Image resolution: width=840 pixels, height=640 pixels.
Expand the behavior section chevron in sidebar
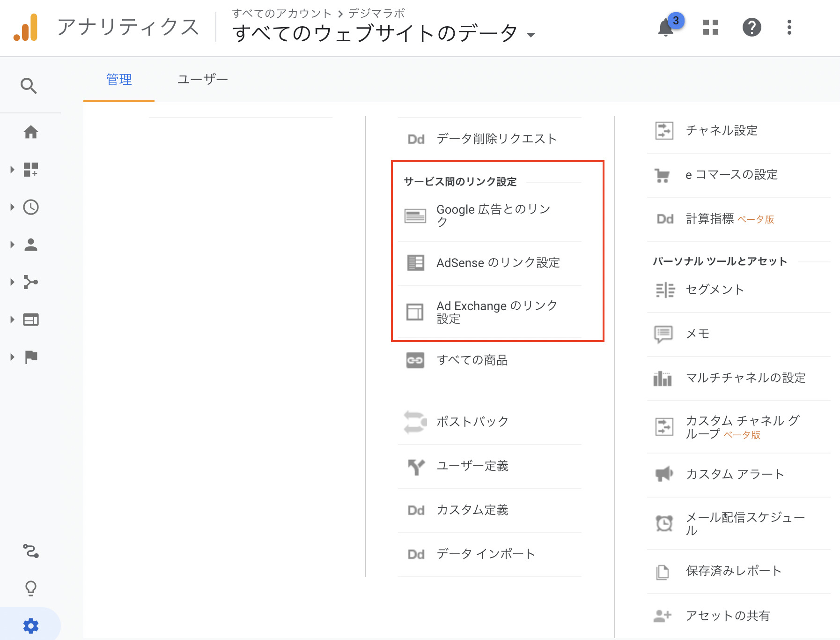(x=12, y=320)
